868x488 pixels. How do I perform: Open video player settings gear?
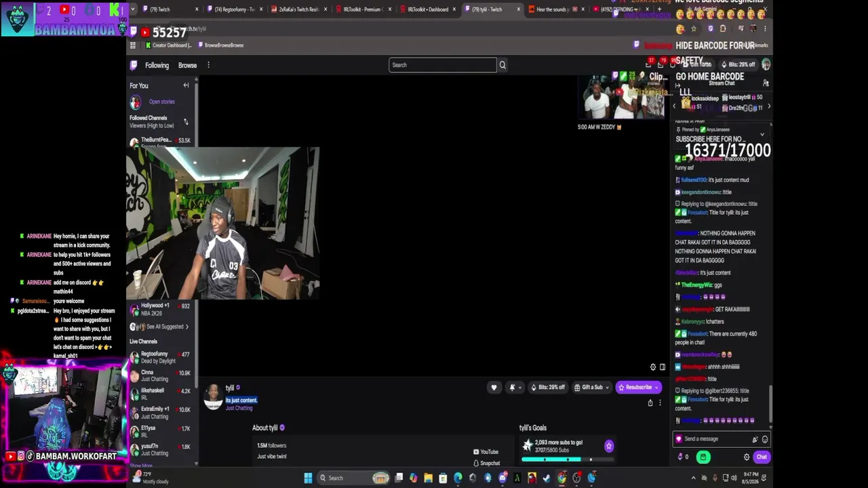coord(653,367)
